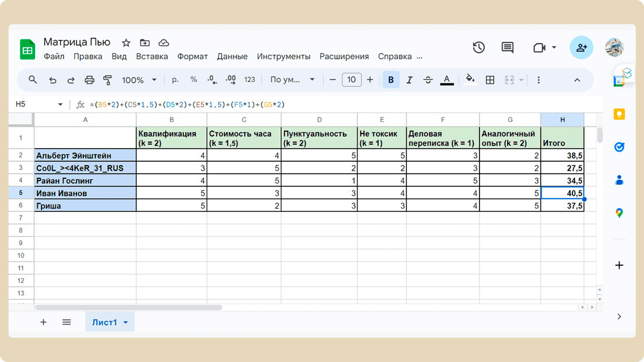Toggle strikethrough formatting
Screen dimensions: 644x362
[x=428, y=80]
